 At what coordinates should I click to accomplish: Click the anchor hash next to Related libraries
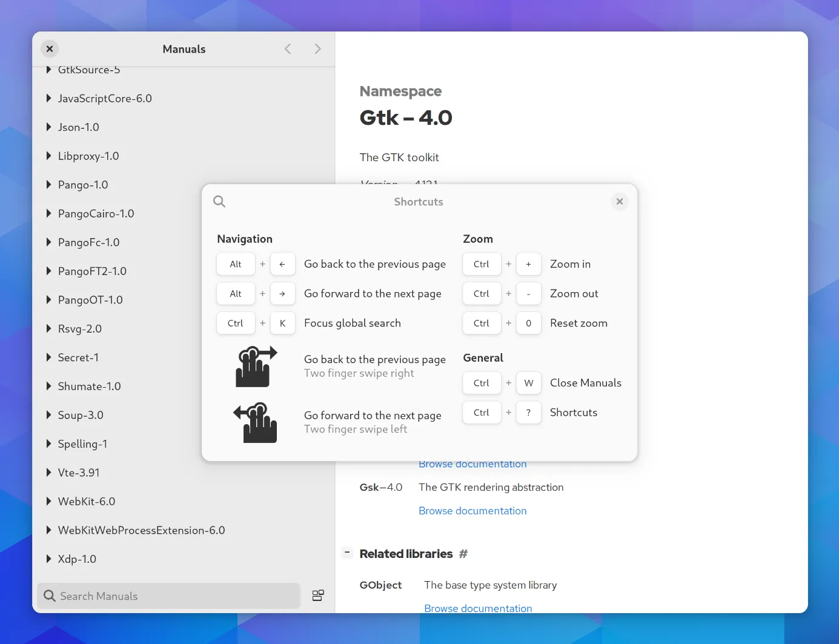pos(463,554)
